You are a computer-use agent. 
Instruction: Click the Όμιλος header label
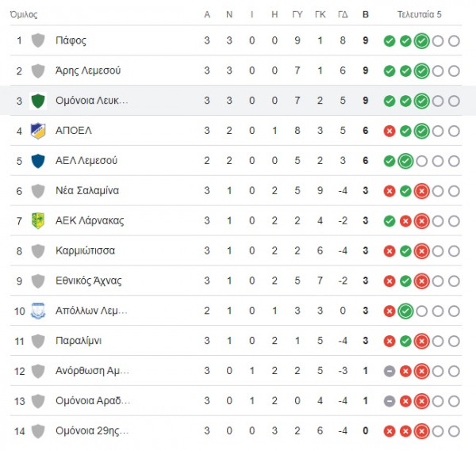coord(24,14)
